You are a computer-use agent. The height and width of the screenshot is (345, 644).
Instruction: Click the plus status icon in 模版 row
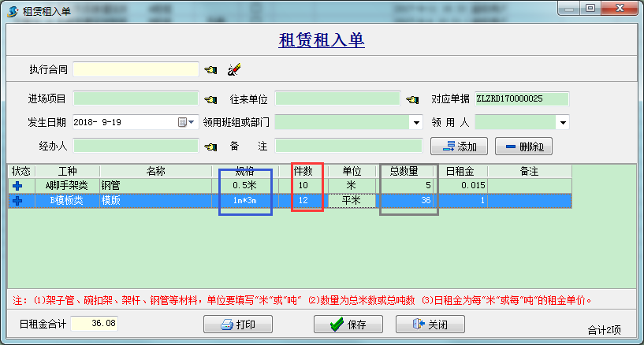(x=17, y=201)
